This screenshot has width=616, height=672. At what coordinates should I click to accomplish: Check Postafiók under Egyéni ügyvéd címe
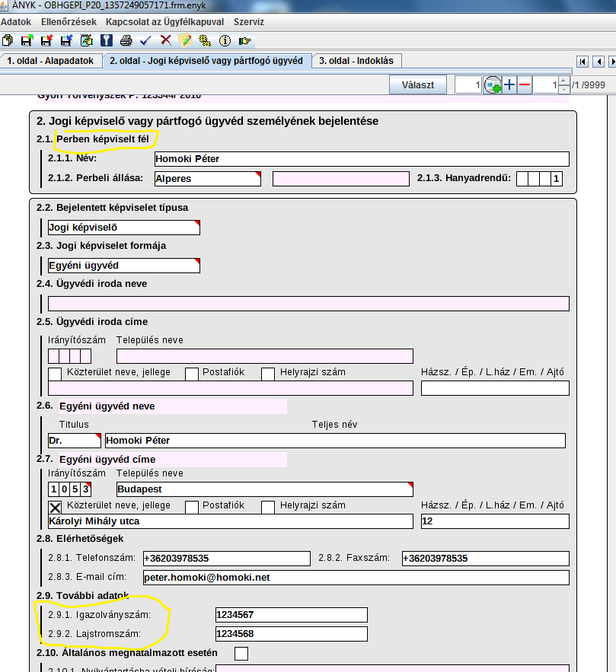click(192, 508)
